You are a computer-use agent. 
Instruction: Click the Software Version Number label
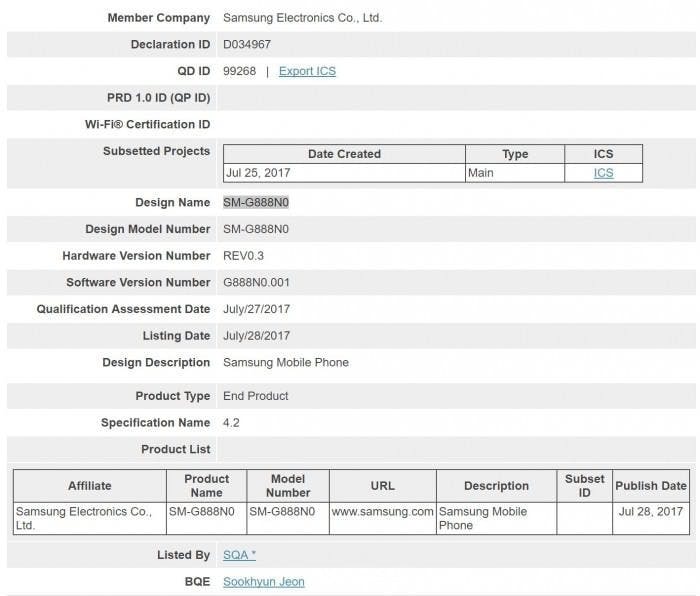click(x=138, y=282)
